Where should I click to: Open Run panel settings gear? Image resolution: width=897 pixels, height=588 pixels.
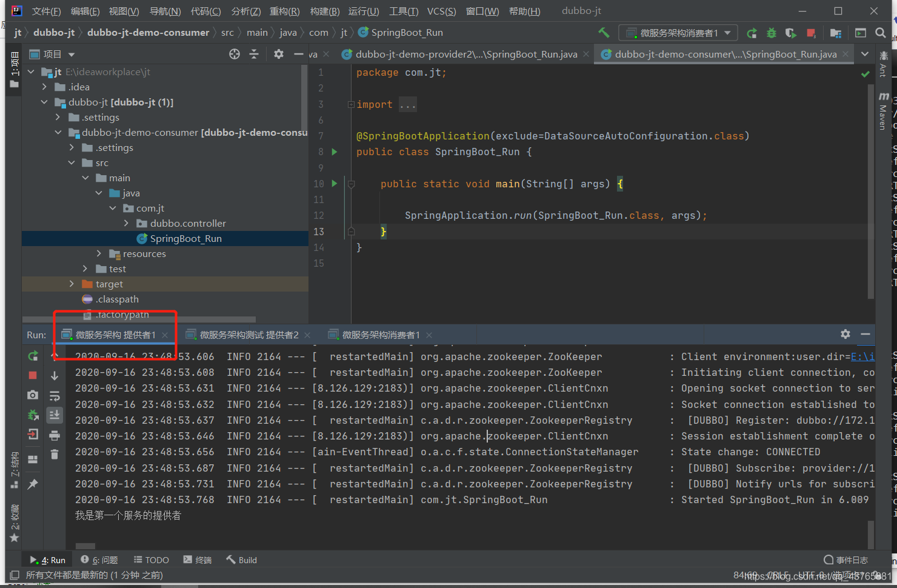[x=845, y=334]
